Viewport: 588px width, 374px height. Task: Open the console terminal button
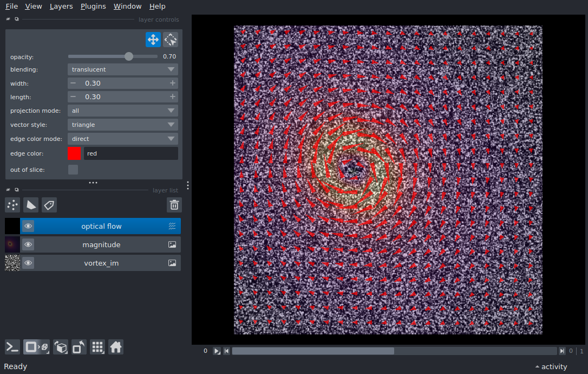[x=12, y=347]
